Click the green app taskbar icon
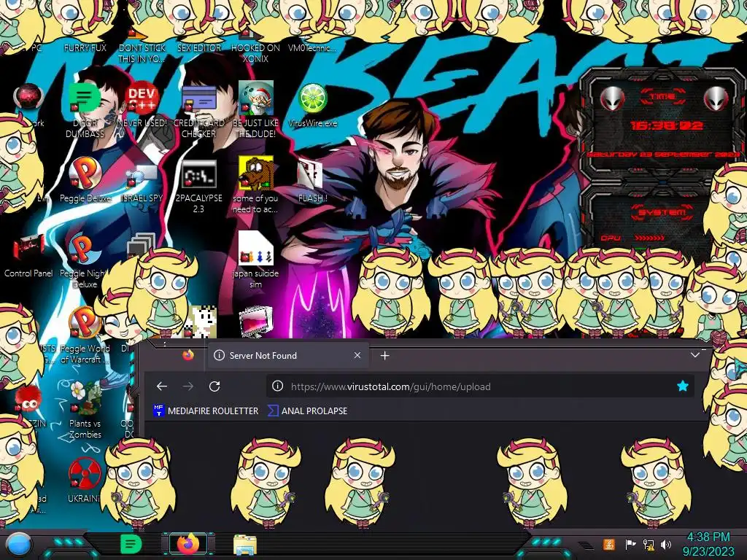 (x=131, y=544)
